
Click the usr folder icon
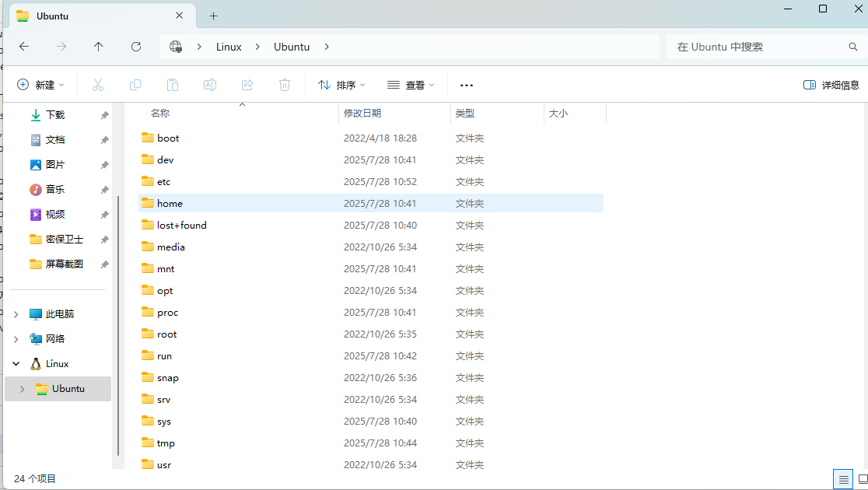pyautogui.click(x=147, y=464)
